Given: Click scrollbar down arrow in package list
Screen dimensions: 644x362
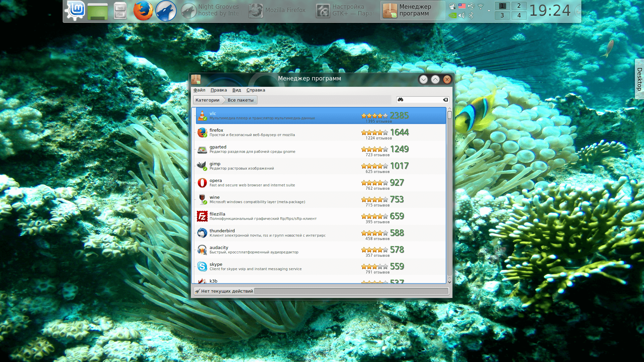Looking at the screenshot, I should coord(449,282).
